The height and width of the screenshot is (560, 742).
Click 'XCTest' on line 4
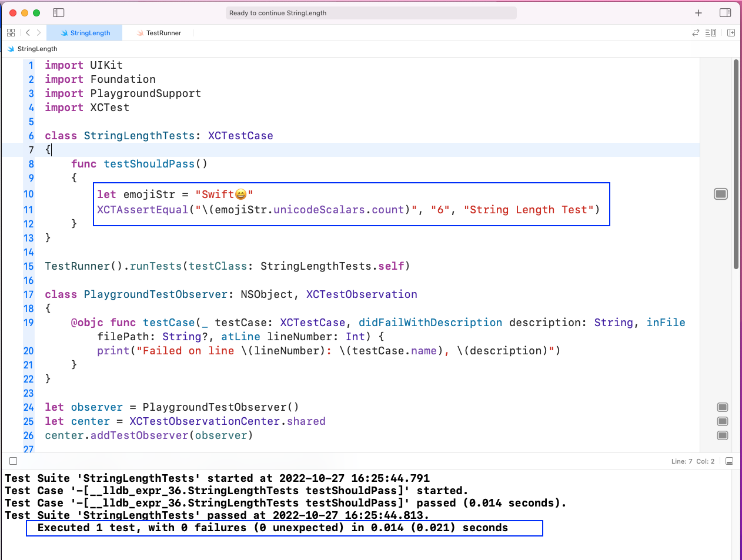[x=110, y=108]
